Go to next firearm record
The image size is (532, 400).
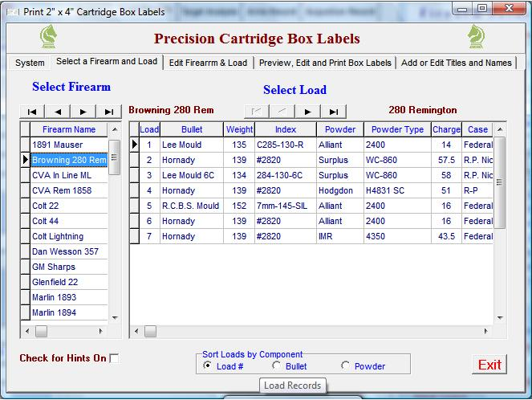(x=83, y=112)
